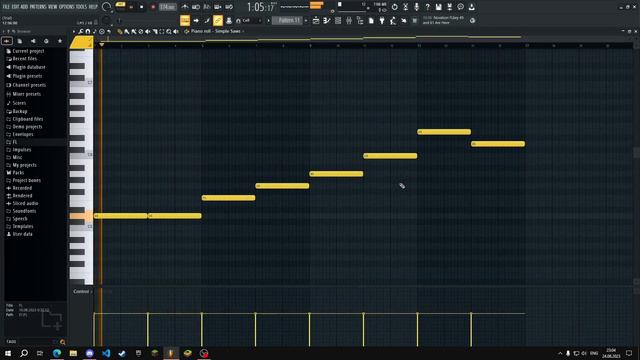Click the microphone one-click recording icon
The image size is (640, 360).
[416, 7]
